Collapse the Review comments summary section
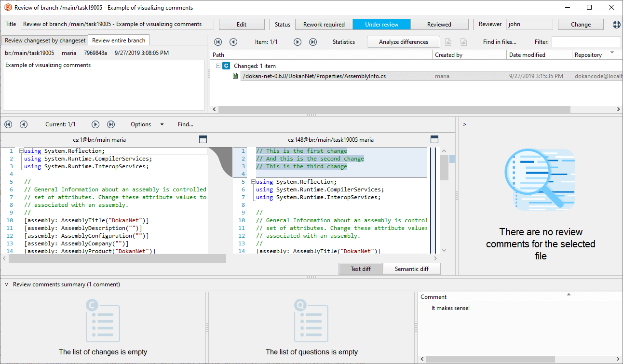623x364 pixels. 6,284
